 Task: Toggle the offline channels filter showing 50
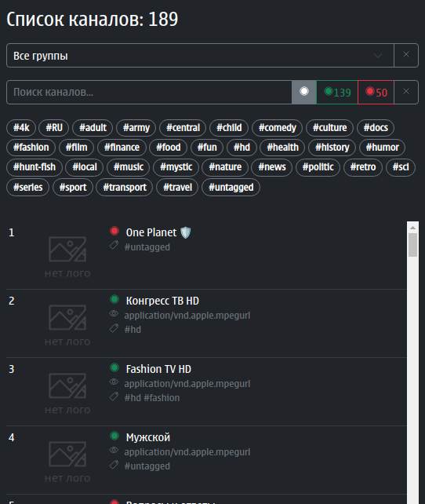376,92
